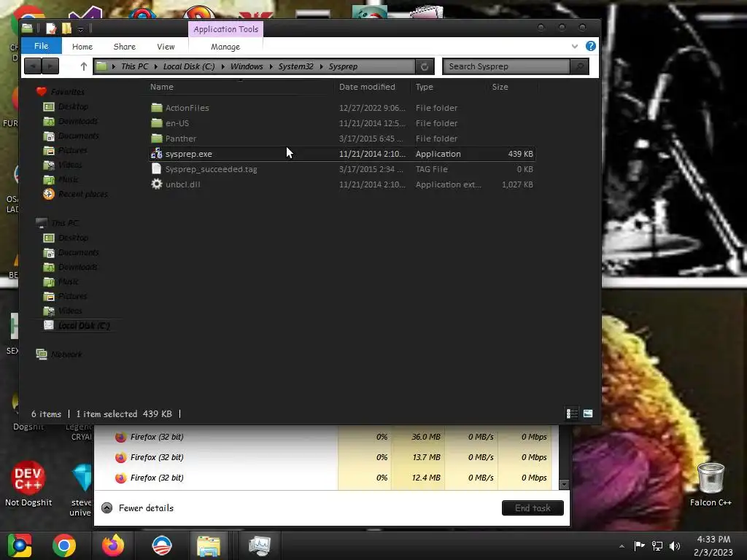This screenshot has width=747, height=560.
Task: Switch to the Share ribbon tab
Action: tap(124, 47)
